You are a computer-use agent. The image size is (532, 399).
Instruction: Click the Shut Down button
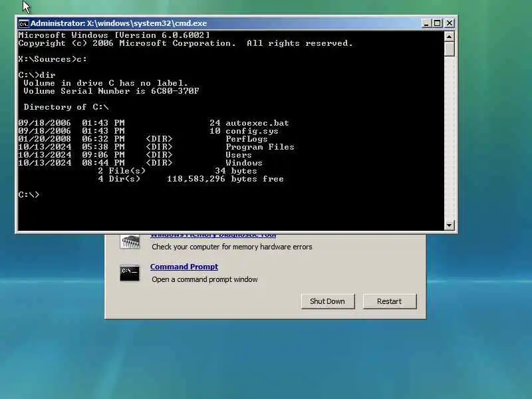point(327,301)
